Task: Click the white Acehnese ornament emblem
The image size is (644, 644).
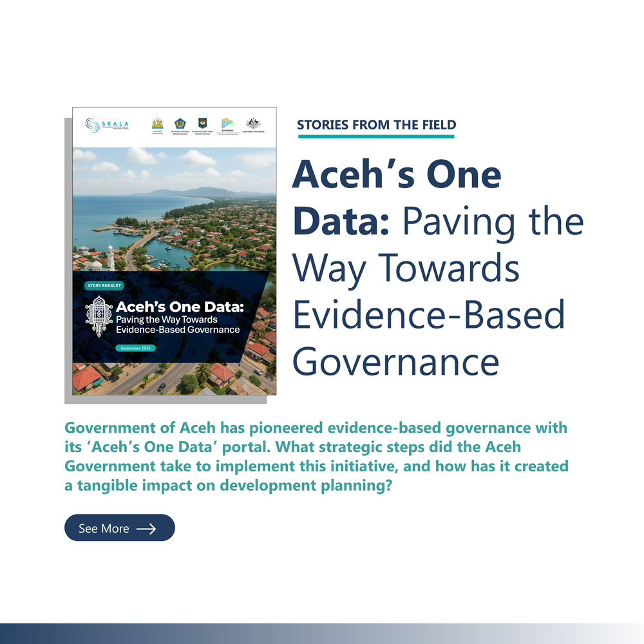Action: coord(99,316)
